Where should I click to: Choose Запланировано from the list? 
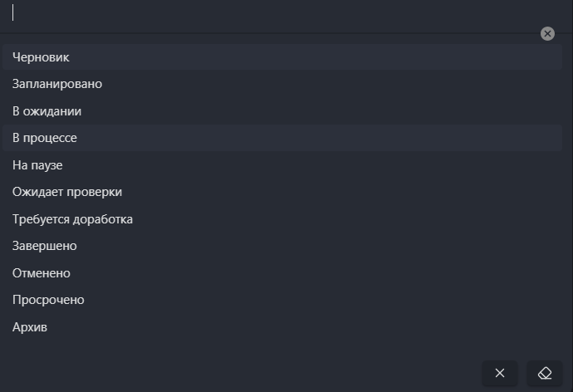(x=57, y=84)
